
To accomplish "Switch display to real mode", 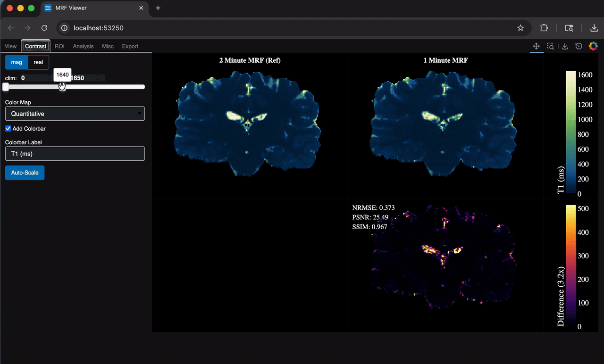I will (38, 62).
